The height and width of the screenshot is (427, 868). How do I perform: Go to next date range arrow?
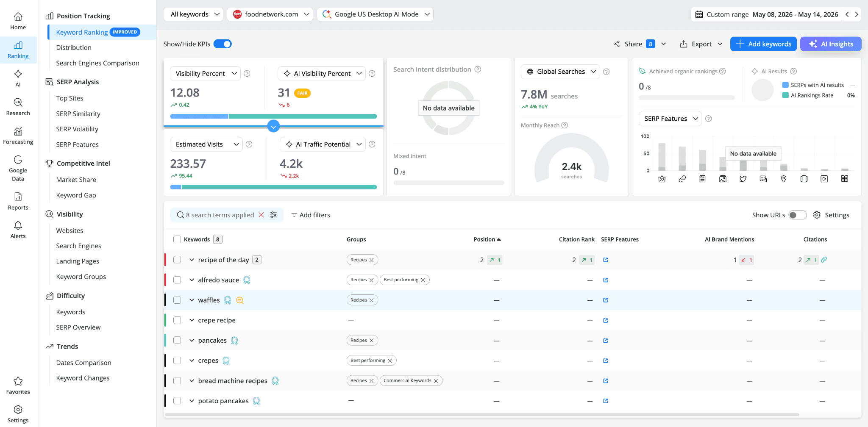pos(857,14)
